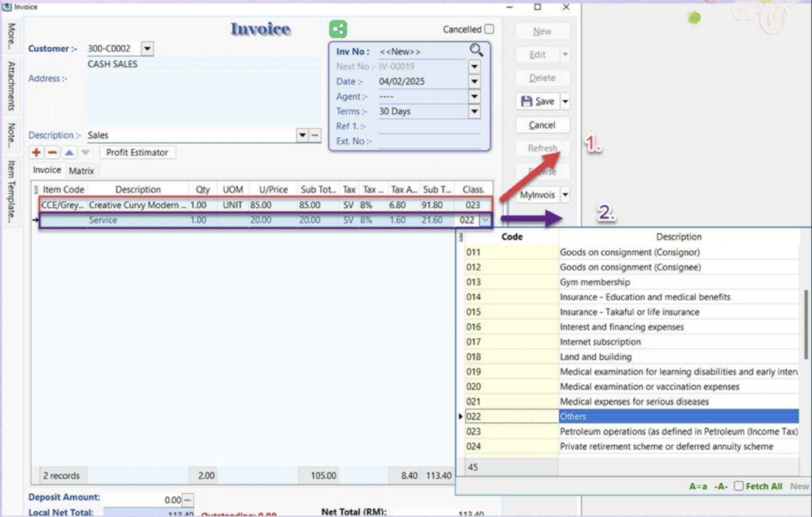Enable the Fetch All checkbox
This screenshot has width=812, height=517.
739,486
